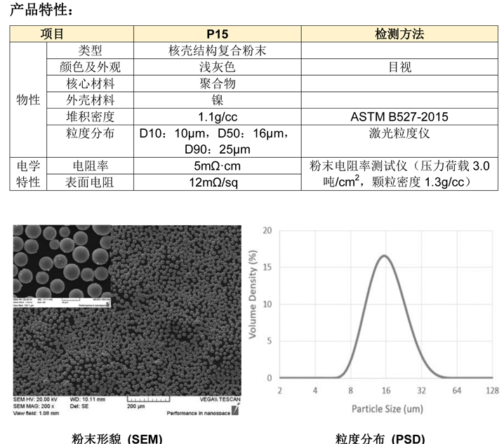Click the 16 tick on the x-axis

click(385, 390)
